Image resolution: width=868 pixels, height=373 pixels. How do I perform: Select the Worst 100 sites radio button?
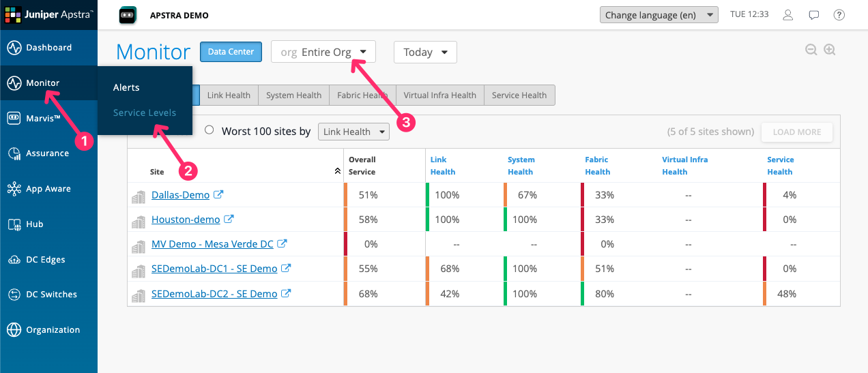[x=209, y=130]
